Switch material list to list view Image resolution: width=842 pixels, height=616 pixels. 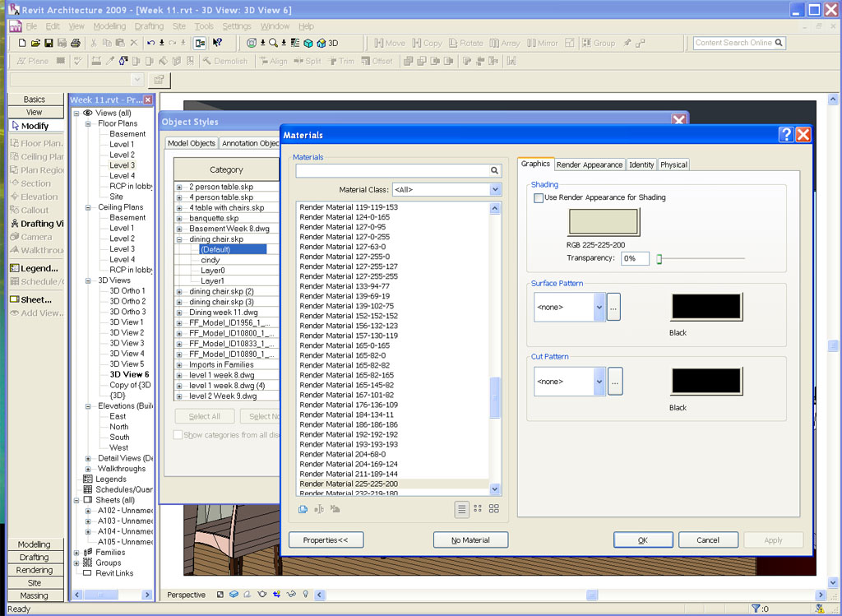462,509
